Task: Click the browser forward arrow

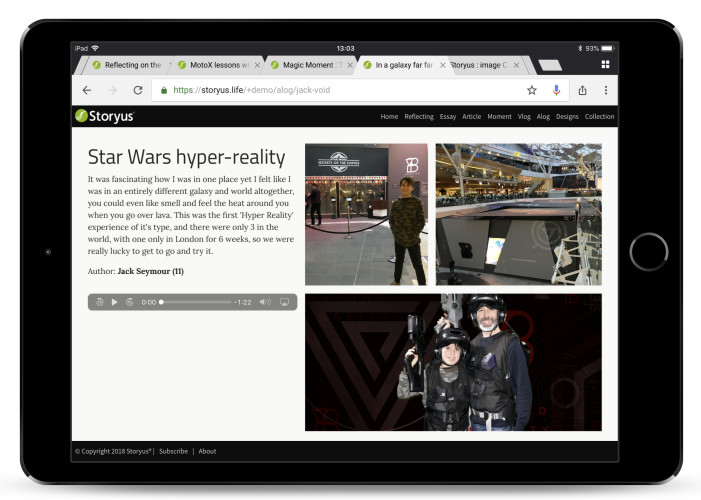Action: click(112, 90)
